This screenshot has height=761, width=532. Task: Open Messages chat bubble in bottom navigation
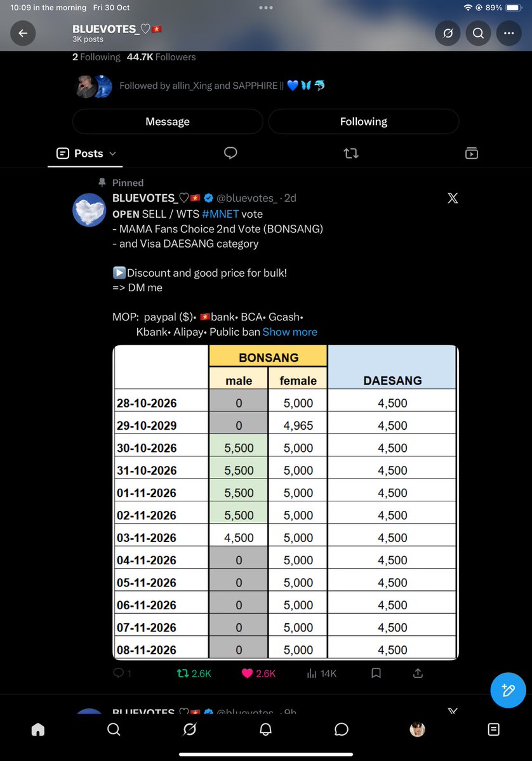[x=342, y=729]
